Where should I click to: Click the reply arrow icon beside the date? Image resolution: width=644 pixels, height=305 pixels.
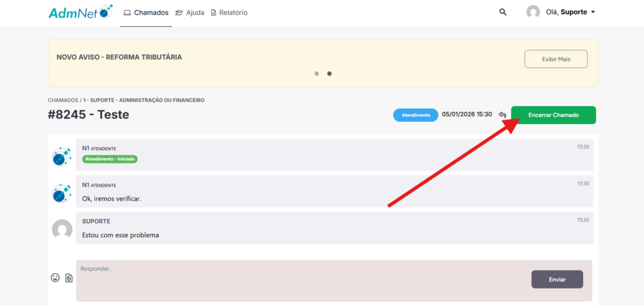[502, 115]
